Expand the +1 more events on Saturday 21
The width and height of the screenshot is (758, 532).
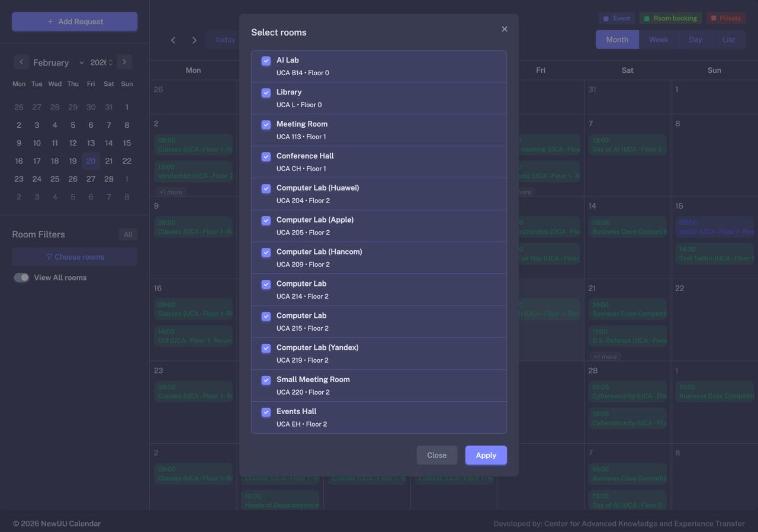(605, 357)
